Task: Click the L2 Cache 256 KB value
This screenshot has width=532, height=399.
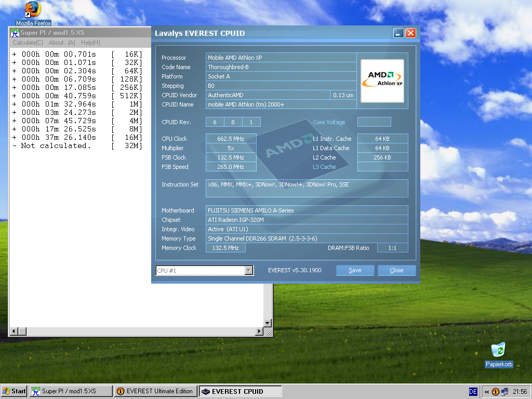Action: tap(382, 157)
